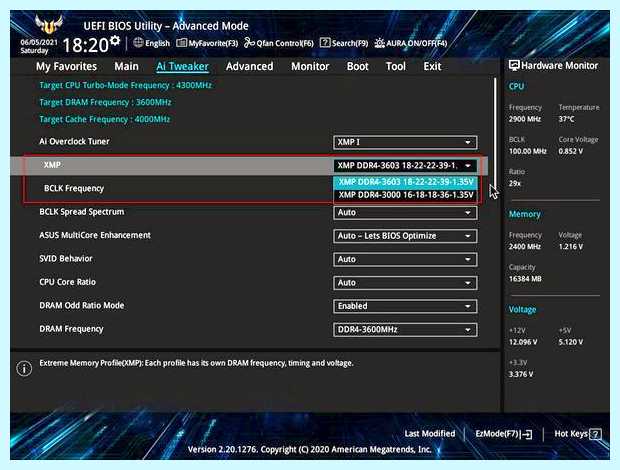Open the Boot tab
The image size is (620, 470).
357,66
